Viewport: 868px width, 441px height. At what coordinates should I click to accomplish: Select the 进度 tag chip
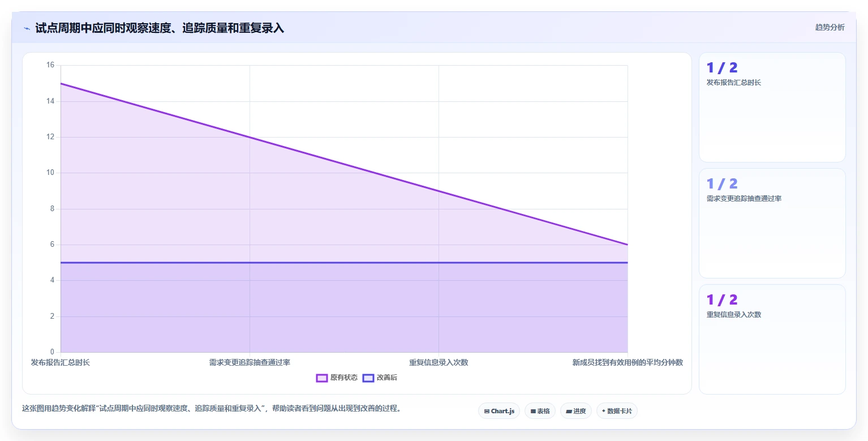point(576,411)
